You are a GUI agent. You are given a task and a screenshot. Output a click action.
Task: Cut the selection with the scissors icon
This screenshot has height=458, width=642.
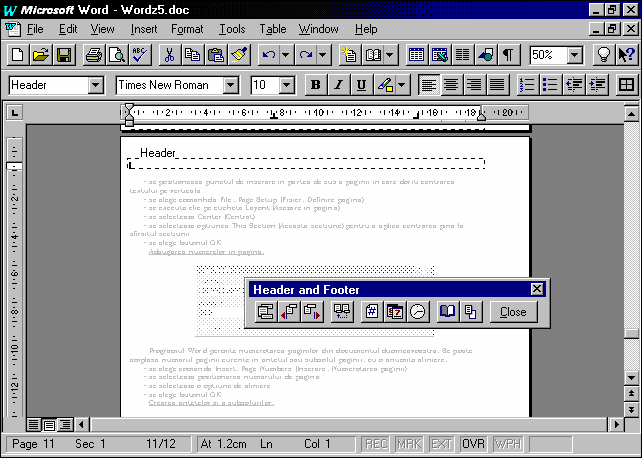[x=170, y=55]
